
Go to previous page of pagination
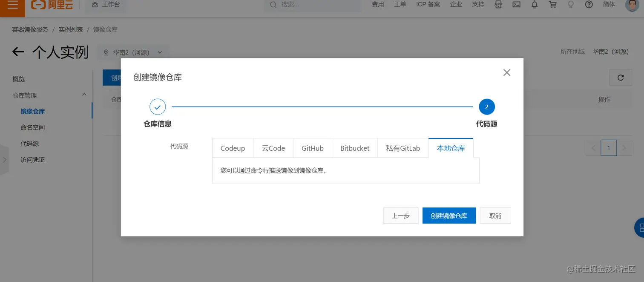(593, 148)
